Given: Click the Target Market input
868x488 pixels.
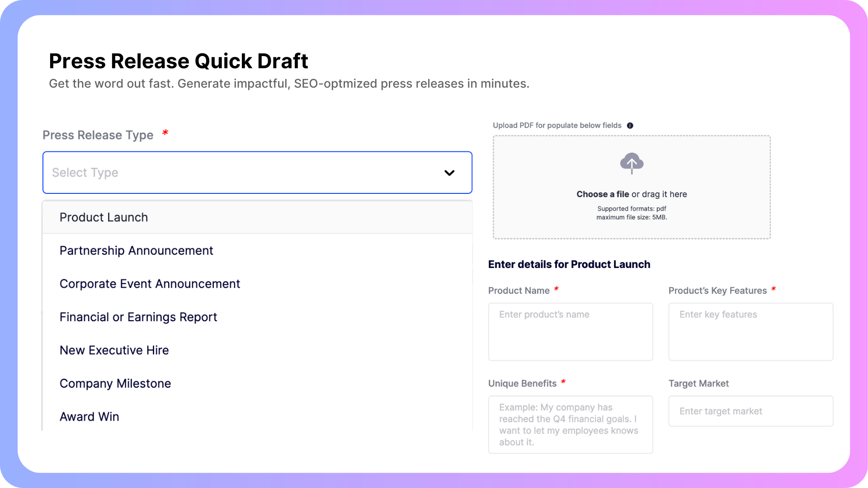Looking at the screenshot, I should [750, 411].
